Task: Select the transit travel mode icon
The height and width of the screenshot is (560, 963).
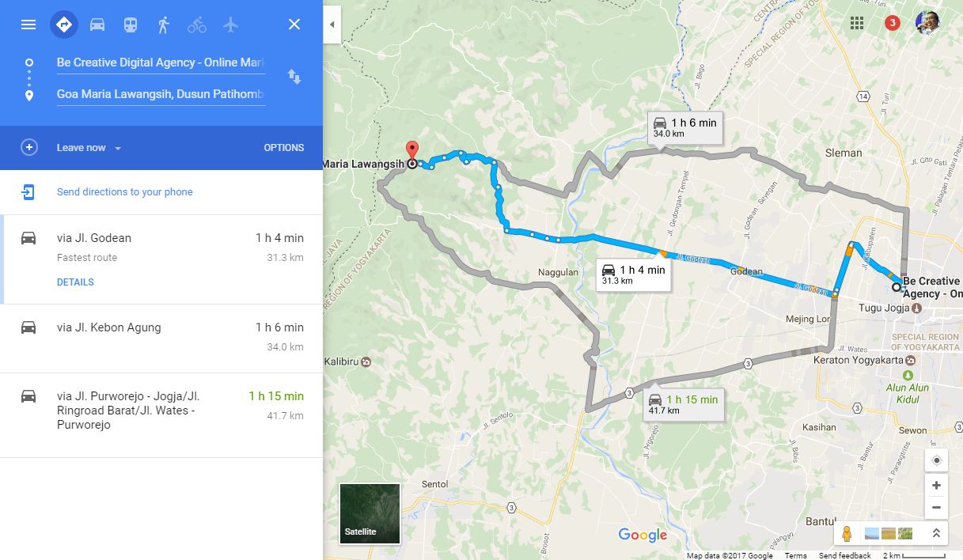Action: [131, 25]
